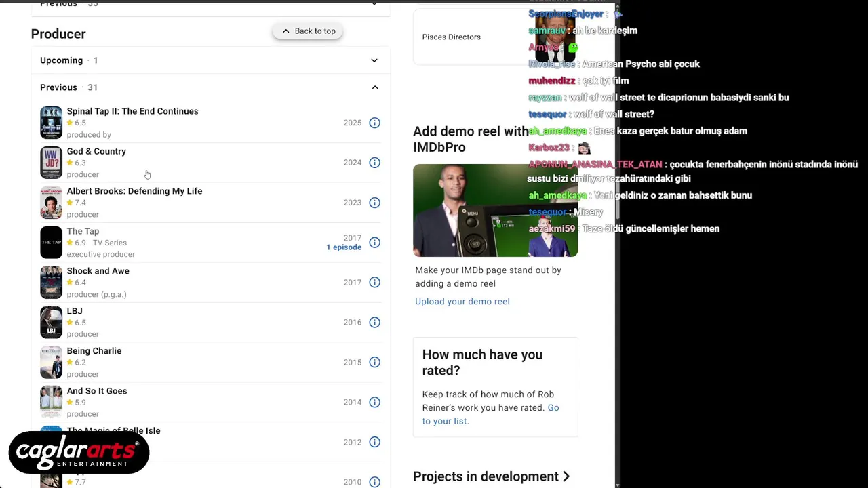The height and width of the screenshot is (488, 868).
Task: View the 1 episode link for The Tap
Action: [344, 247]
